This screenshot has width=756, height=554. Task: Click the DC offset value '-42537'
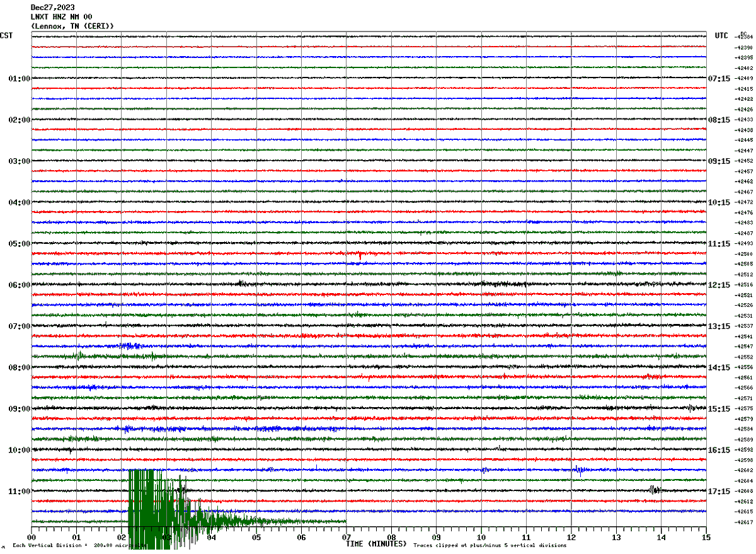(x=744, y=326)
